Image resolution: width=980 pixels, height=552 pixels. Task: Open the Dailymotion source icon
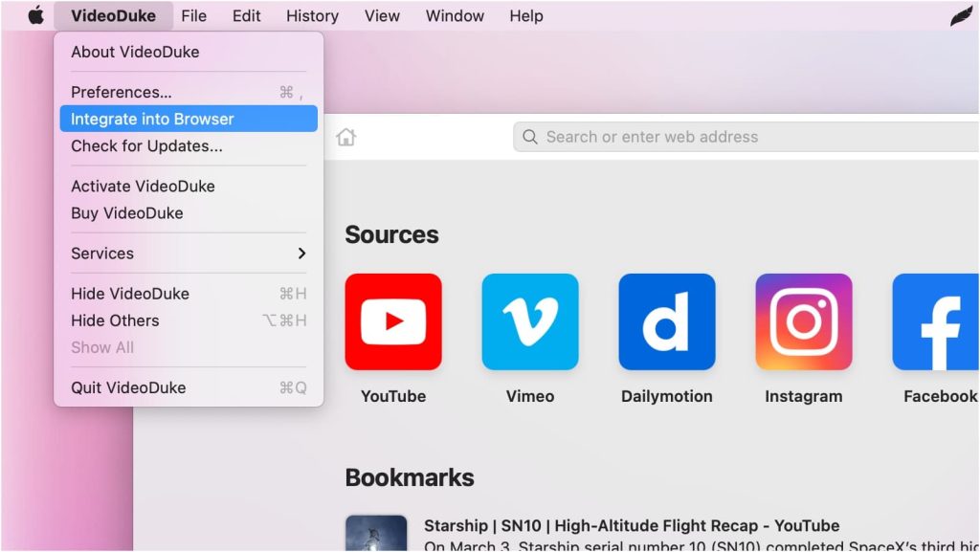667,322
